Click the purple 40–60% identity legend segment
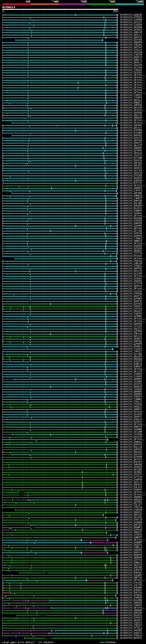The image size is (146, 644). (x=73, y=4)
